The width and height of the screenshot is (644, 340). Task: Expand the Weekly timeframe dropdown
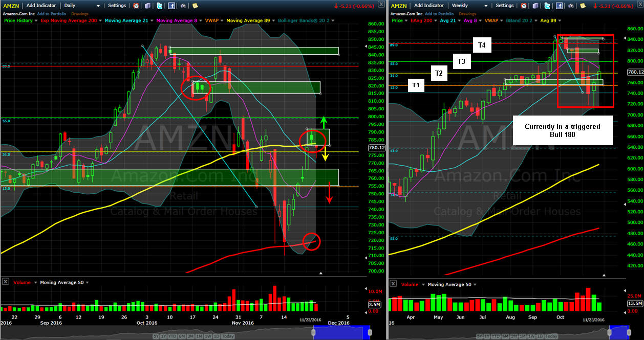(x=470, y=6)
